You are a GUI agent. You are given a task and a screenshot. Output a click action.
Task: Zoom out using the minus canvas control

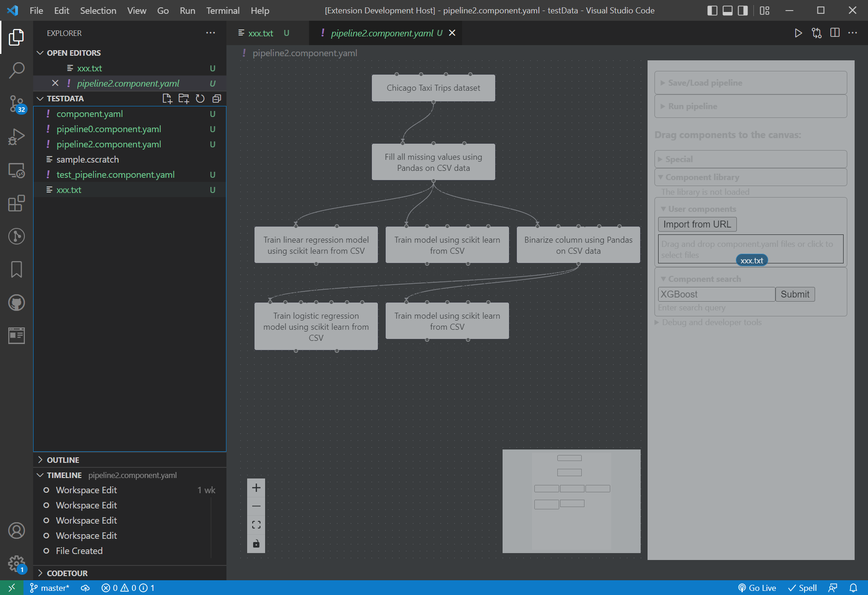click(256, 506)
